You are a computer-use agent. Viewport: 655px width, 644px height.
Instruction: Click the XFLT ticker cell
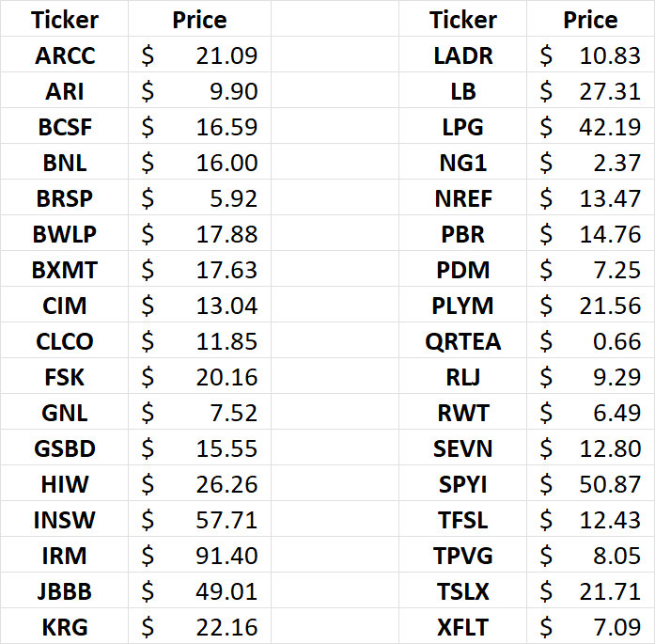coord(462,627)
